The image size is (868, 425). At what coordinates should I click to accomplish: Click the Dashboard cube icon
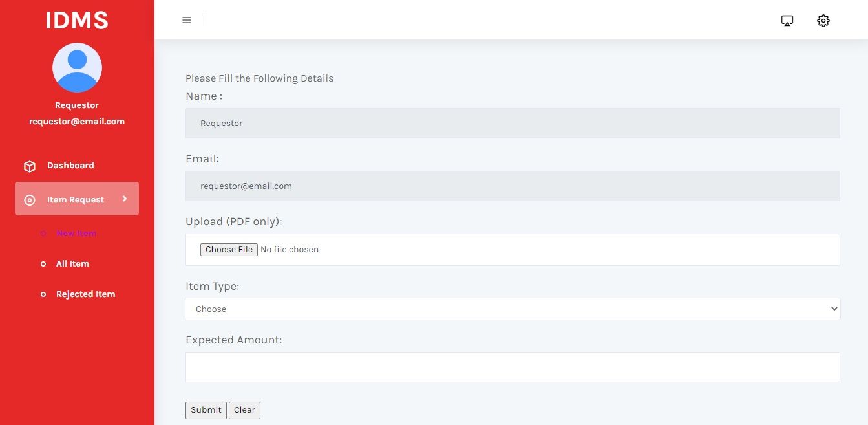click(x=30, y=166)
